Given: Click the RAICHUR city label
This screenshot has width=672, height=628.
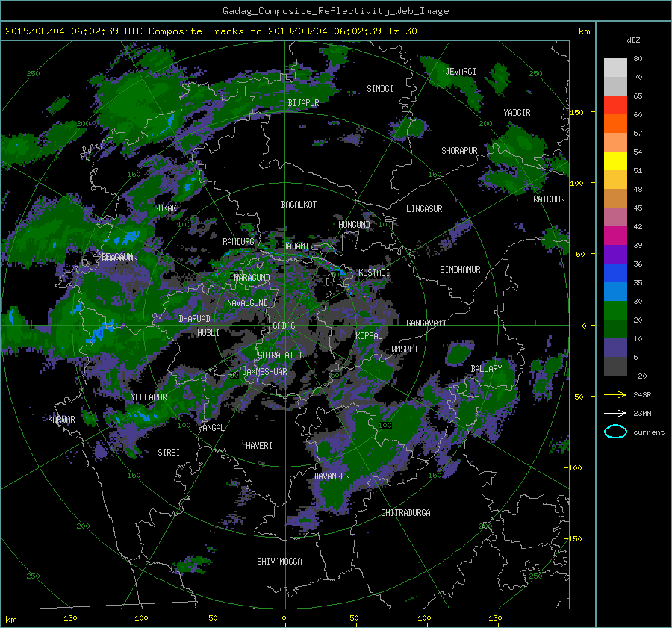Looking at the screenshot, I should click(x=549, y=199).
